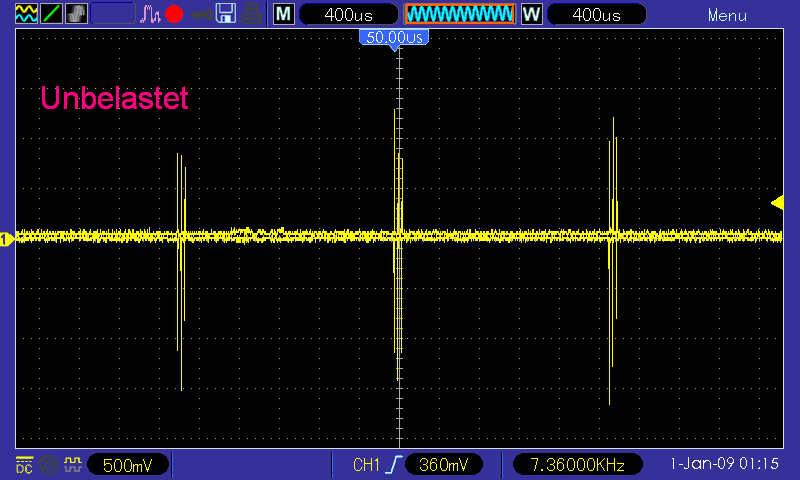Click the 500mV vertical scale readout

pos(128,465)
